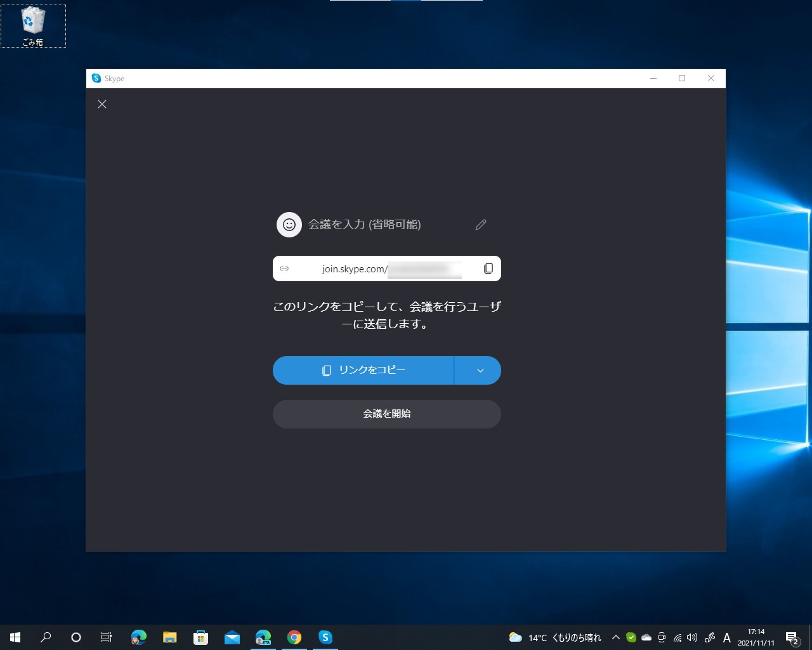Image resolution: width=812 pixels, height=650 pixels.
Task: Copy the join.skype.com link via copy icon
Action: [x=488, y=268]
